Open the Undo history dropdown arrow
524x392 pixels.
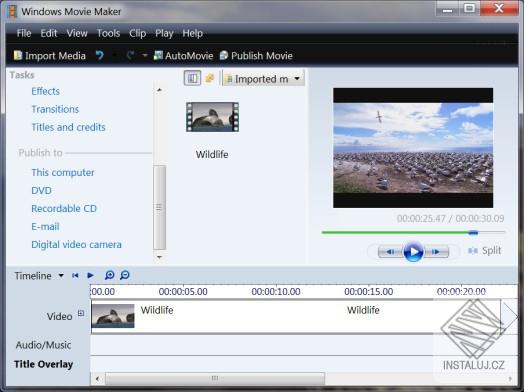[114, 55]
